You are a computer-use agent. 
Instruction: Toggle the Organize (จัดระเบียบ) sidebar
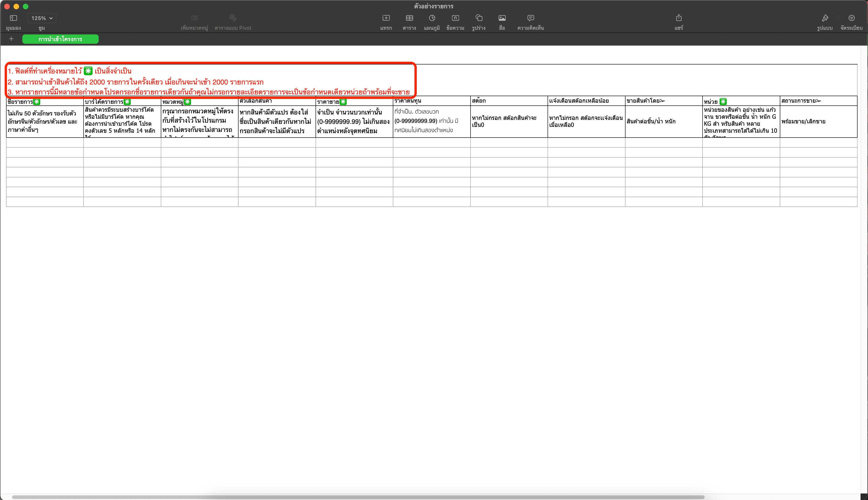[x=851, y=18]
